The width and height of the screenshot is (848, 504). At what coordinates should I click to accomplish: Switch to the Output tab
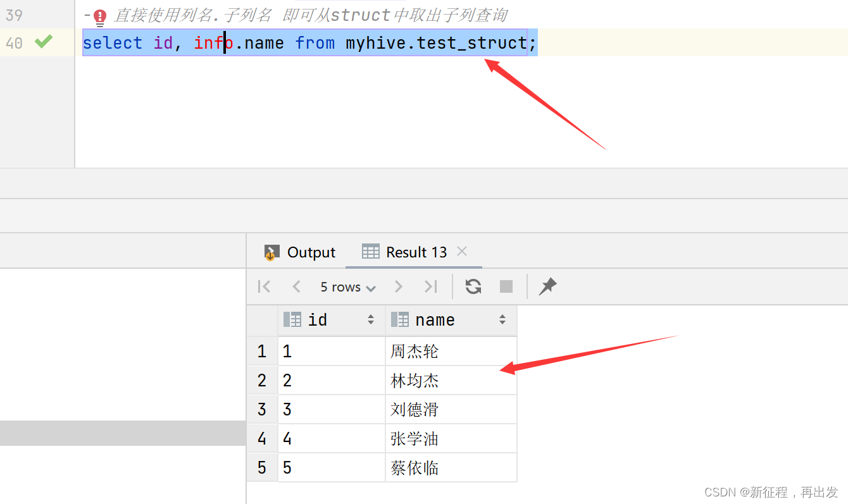pyautogui.click(x=299, y=252)
